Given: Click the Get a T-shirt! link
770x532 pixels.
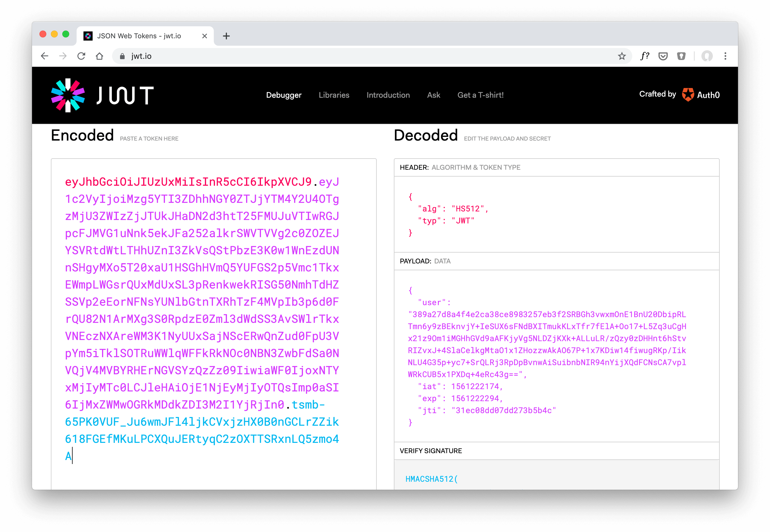Looking at the screenshot, I should click(x=480, y=95).
